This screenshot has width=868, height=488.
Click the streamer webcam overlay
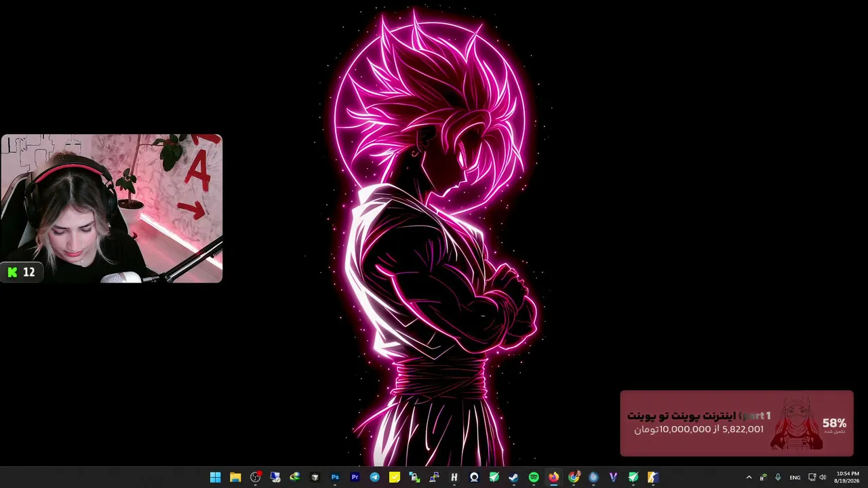click(112, 208)
